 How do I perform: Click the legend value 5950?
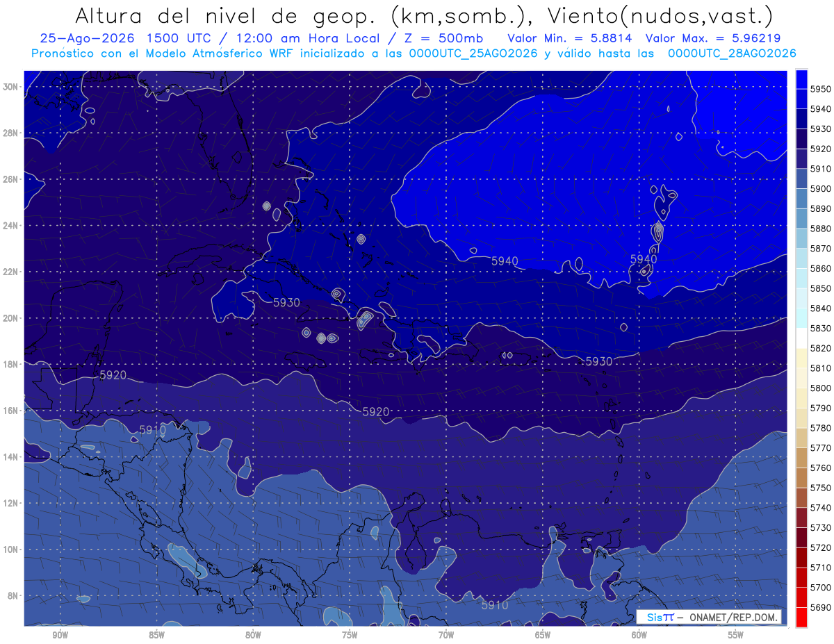coord(820,89)
